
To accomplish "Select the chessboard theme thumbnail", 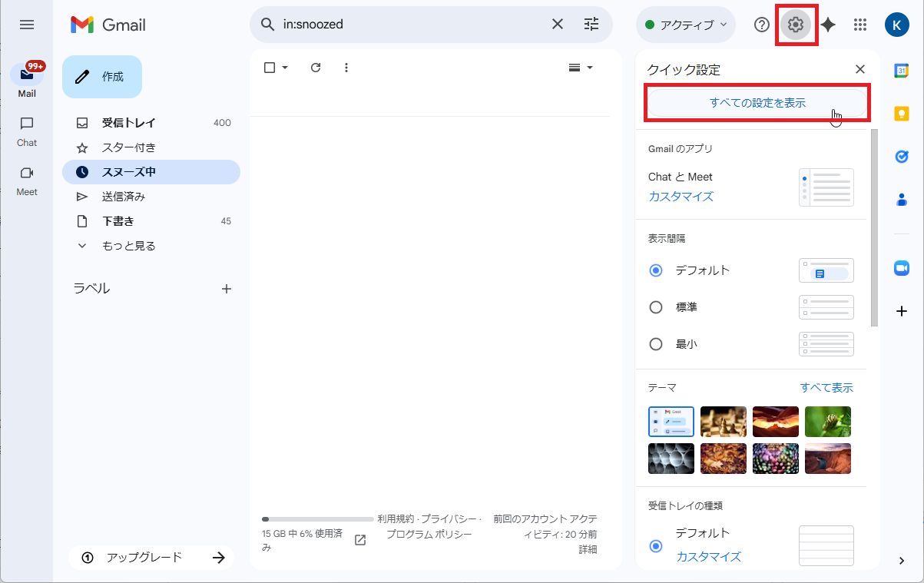I will tap(723, 421).
